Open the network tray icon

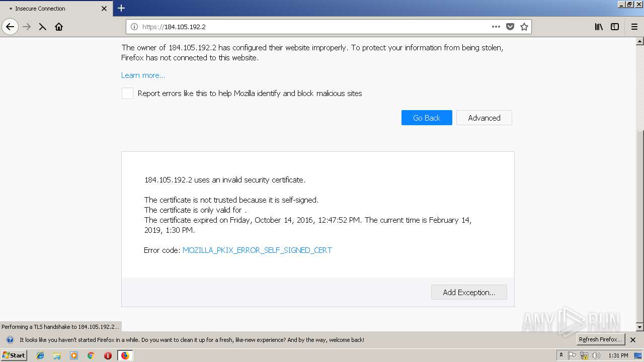pyautogui.click(x=584, y=355)
